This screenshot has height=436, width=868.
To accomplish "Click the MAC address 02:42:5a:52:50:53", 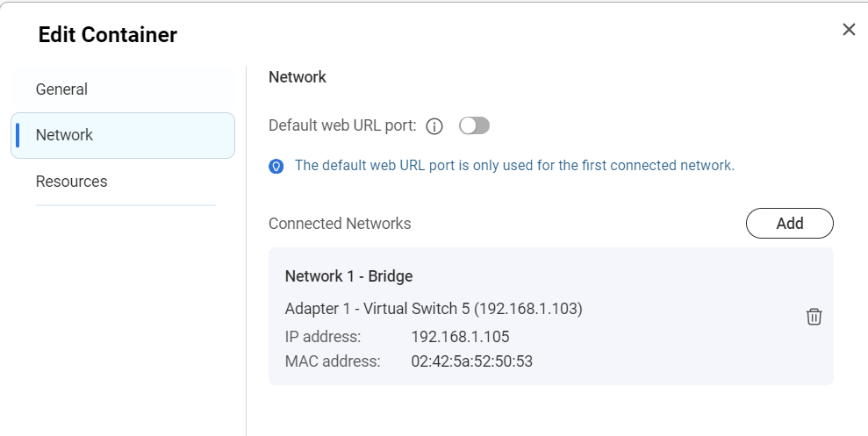I will click(x=471, y=361).
